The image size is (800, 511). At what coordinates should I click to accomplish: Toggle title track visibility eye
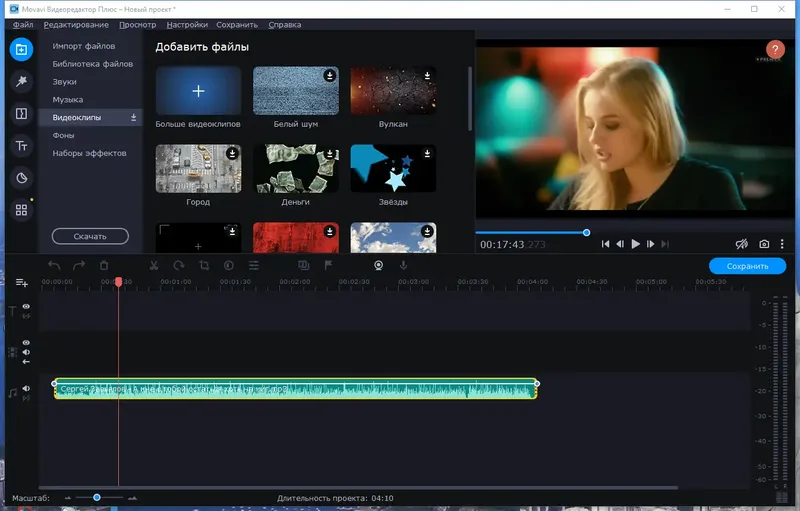coord(26,306)
